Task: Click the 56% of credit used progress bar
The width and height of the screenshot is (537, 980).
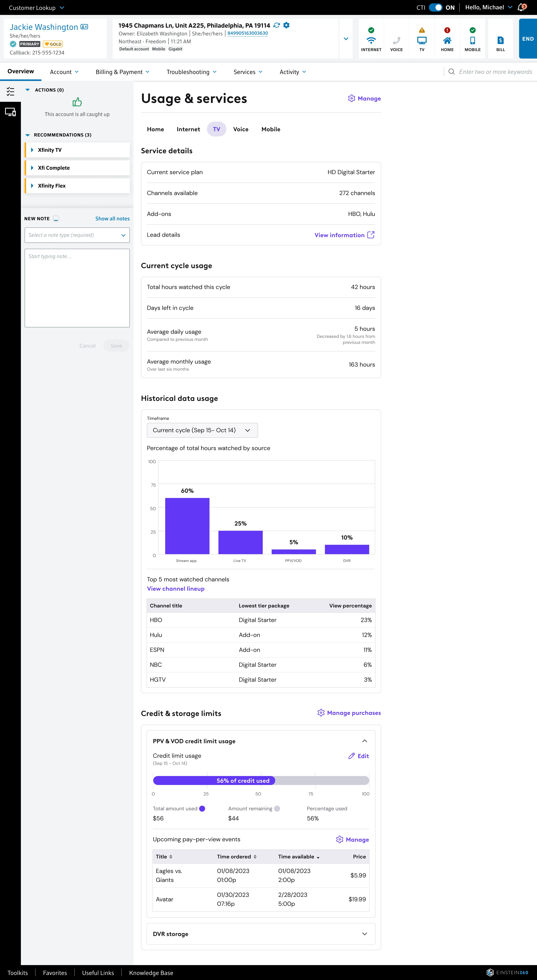Action: pyautogui.click(x=261, y=781)
